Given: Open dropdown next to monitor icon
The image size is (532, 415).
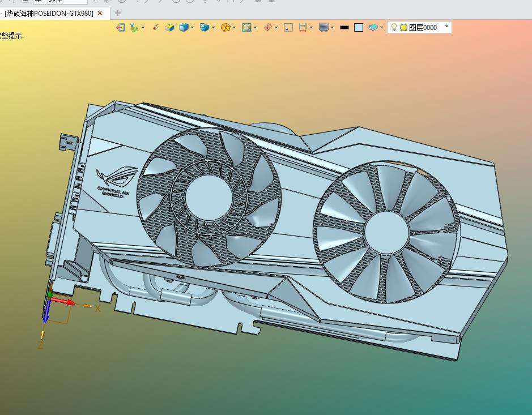Looking at the screenshot, I should coord(332,28).
